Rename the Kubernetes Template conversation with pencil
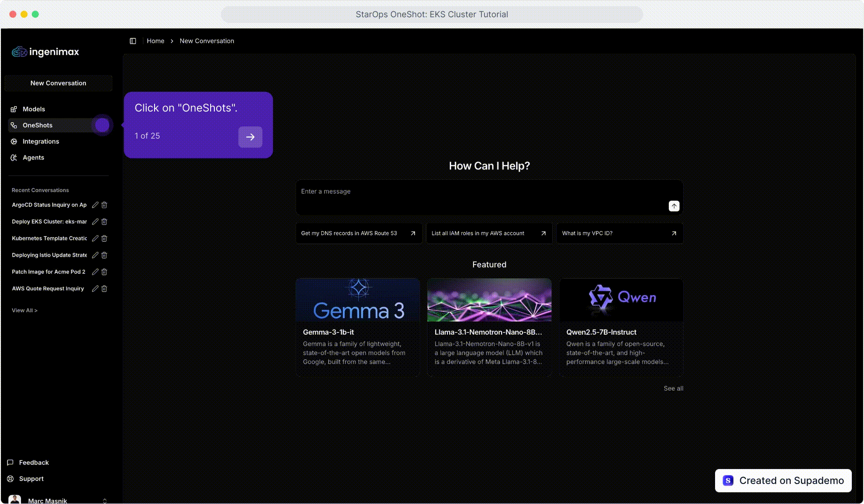The image size is (864, 504). click(95, 238)
